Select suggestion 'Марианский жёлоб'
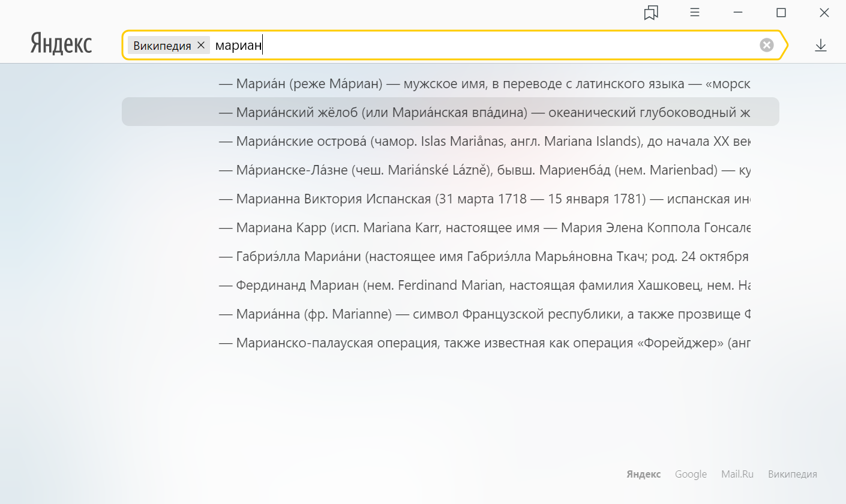Image resolution: width=846 pixels, height=504 pixels. [451, 112]
